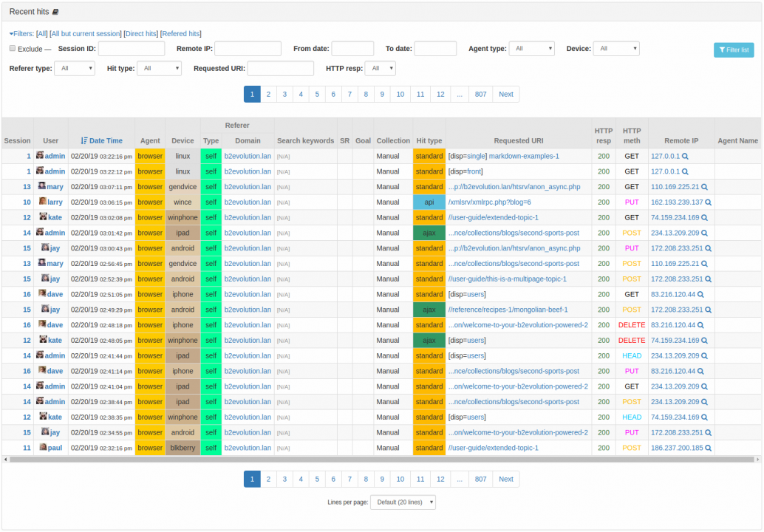Screen dimensions: 764x532
Task: Open the Lines per page dropdown
Action: point(403,502)
